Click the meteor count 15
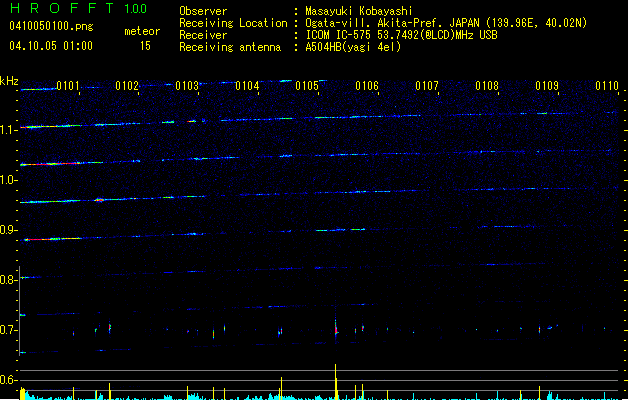Image resolution: width=629 pixels, height=400 pixels. coord(145,46)
